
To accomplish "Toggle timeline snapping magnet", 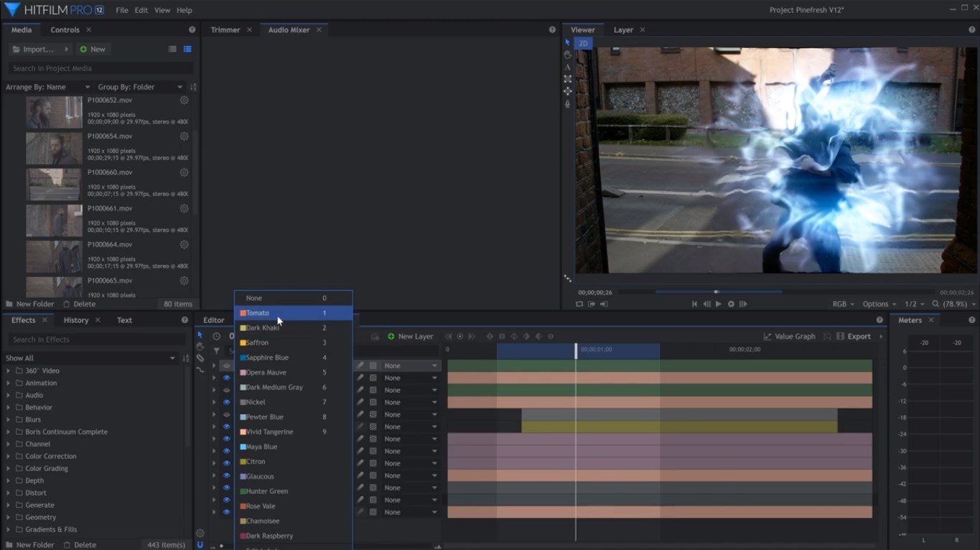I will coord(200,545).
